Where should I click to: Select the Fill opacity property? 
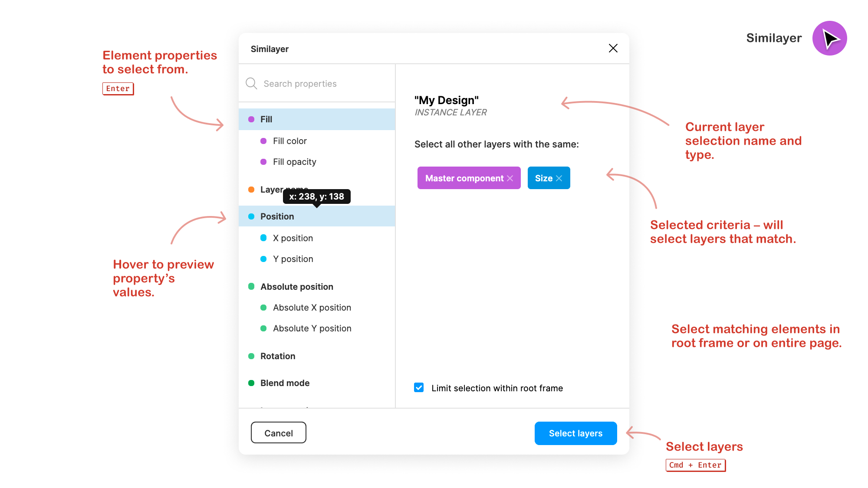(294, 161)
